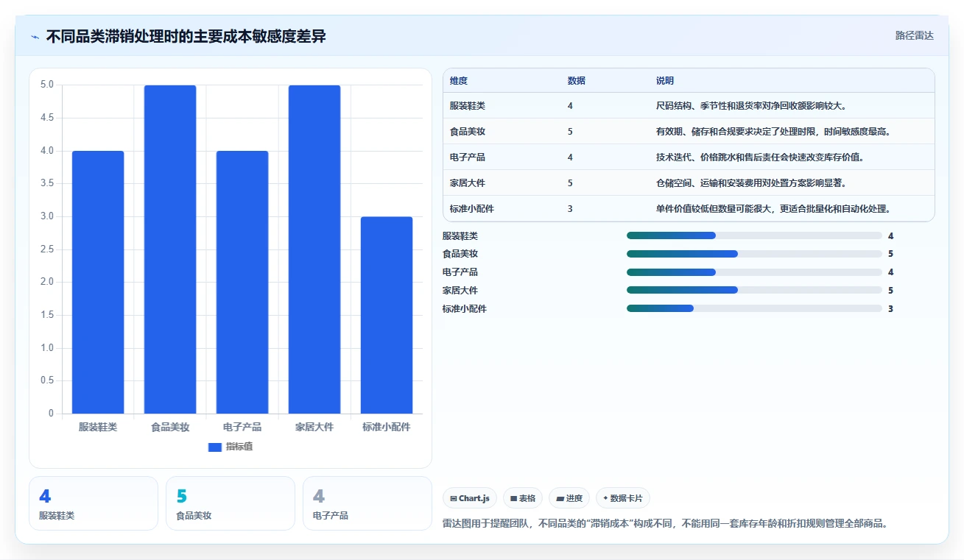Click the 家居大件 progress bar
Viewport: 964px width, 560px height.
[754, 291]
